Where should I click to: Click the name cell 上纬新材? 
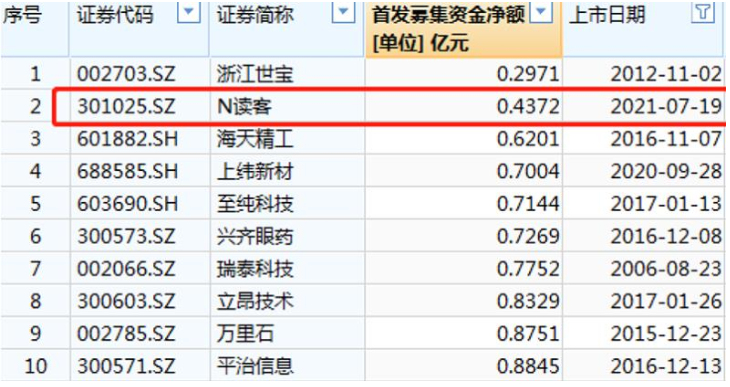click(255, 171)
